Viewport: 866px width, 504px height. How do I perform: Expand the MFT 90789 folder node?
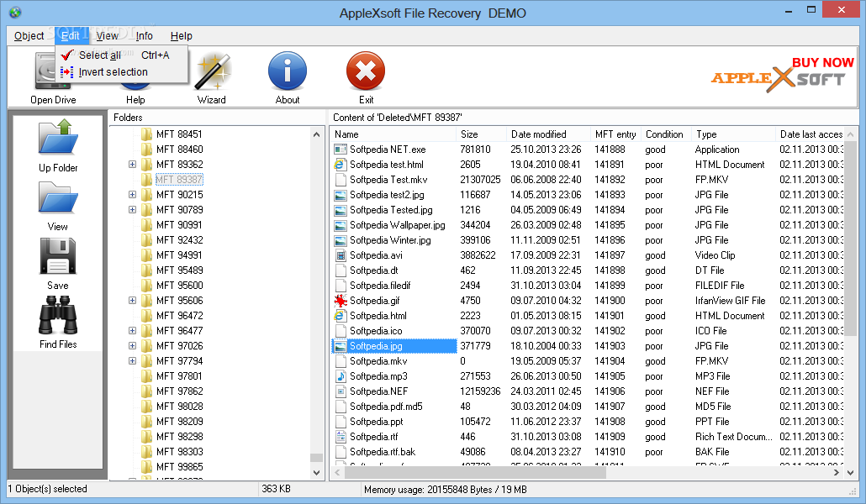132,210
